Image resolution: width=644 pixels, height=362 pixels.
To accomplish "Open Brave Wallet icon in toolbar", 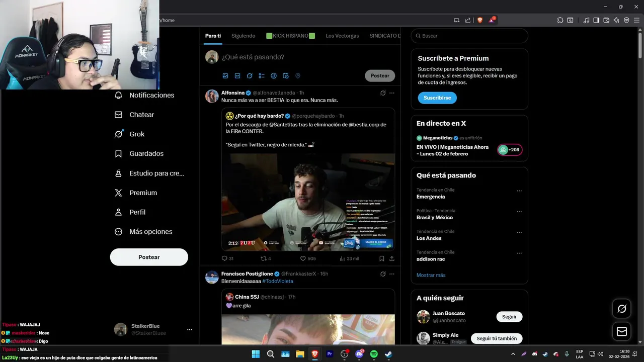I will [x=606, y=20].
